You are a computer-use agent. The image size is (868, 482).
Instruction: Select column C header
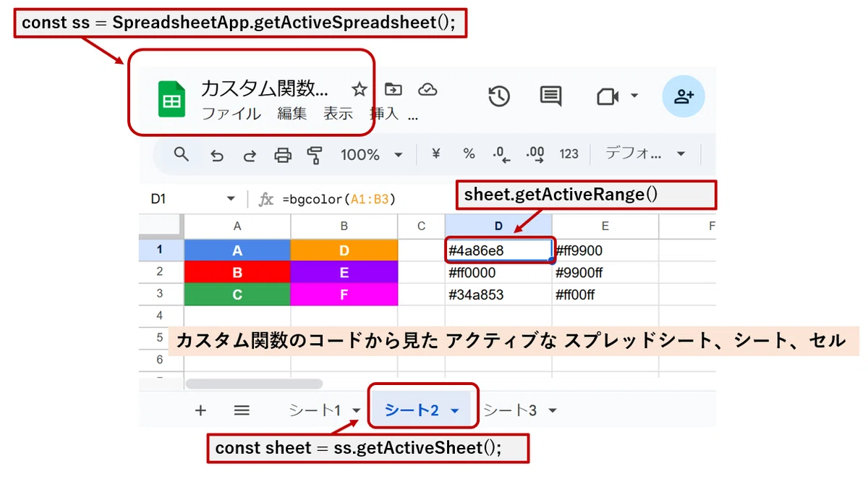[x=422, y=227]
